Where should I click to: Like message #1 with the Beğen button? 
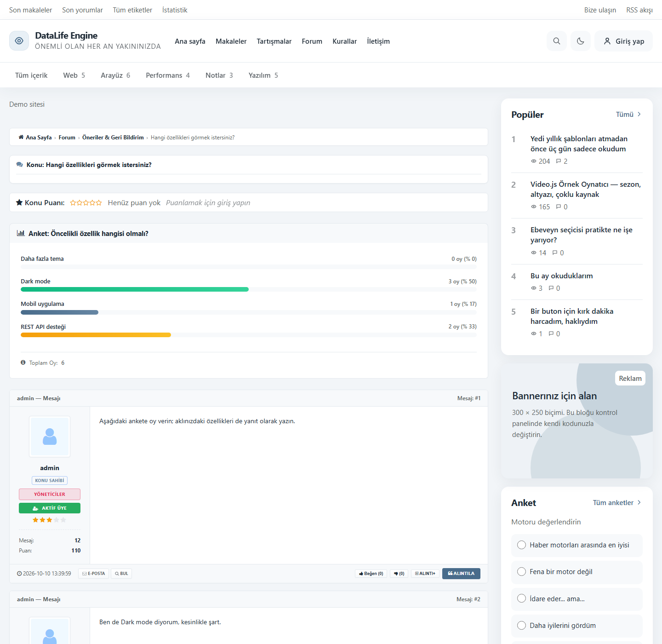click(371, 574)
